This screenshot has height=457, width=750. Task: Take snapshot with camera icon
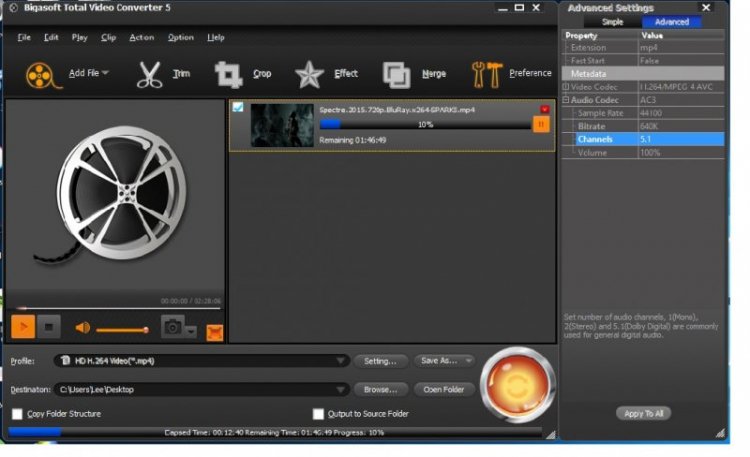(172, 327)
